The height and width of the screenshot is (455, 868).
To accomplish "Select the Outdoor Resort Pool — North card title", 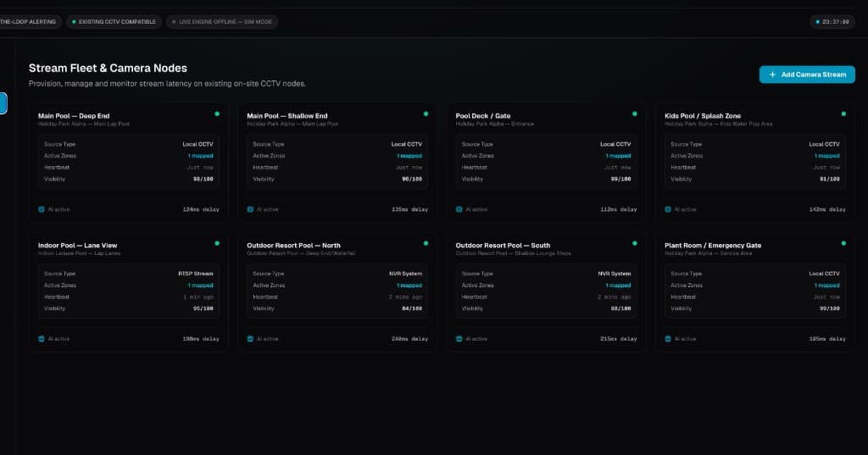I will [293, 245].
